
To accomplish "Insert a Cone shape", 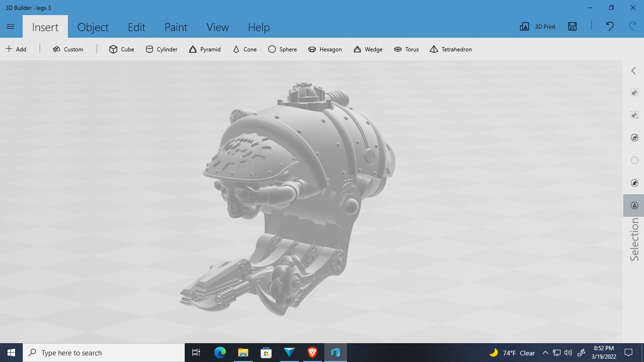I will click(244, 49).
